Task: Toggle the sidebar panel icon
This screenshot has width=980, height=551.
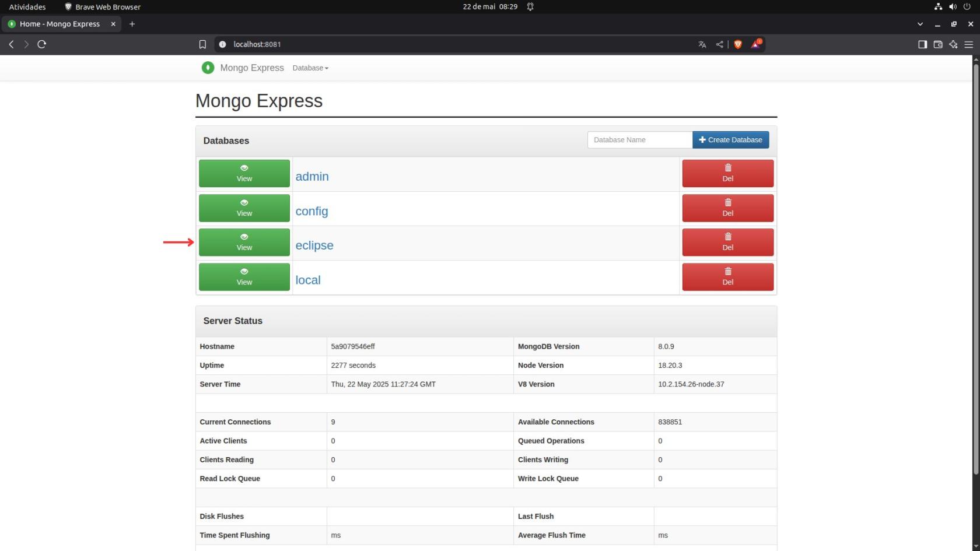Action: pyautogui.click(x=922, y=44)
